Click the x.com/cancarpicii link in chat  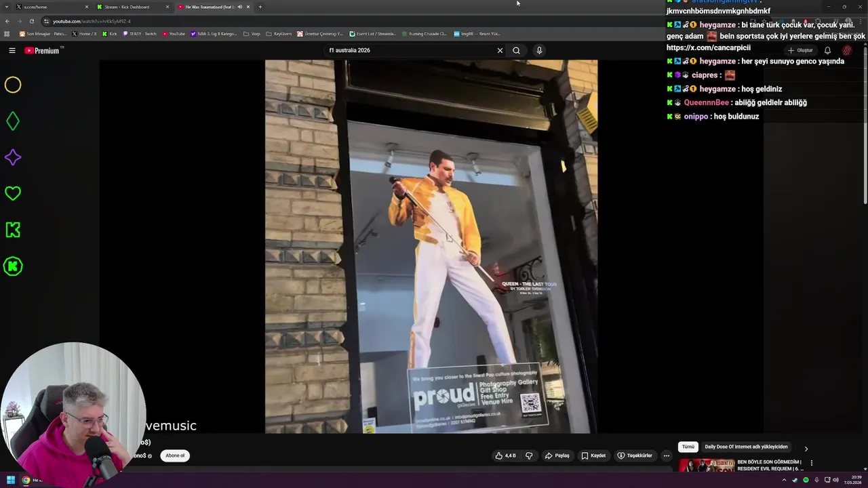click(709, 47)
